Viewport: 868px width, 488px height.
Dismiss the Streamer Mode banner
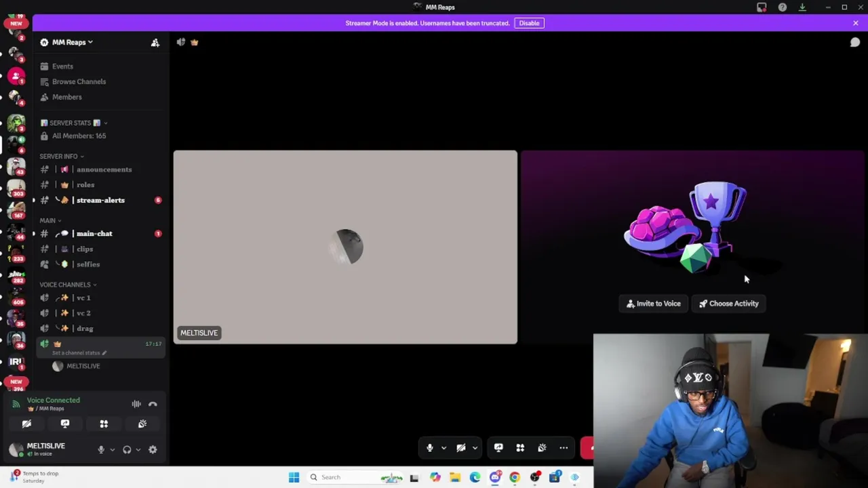click(x=856, y=23)
